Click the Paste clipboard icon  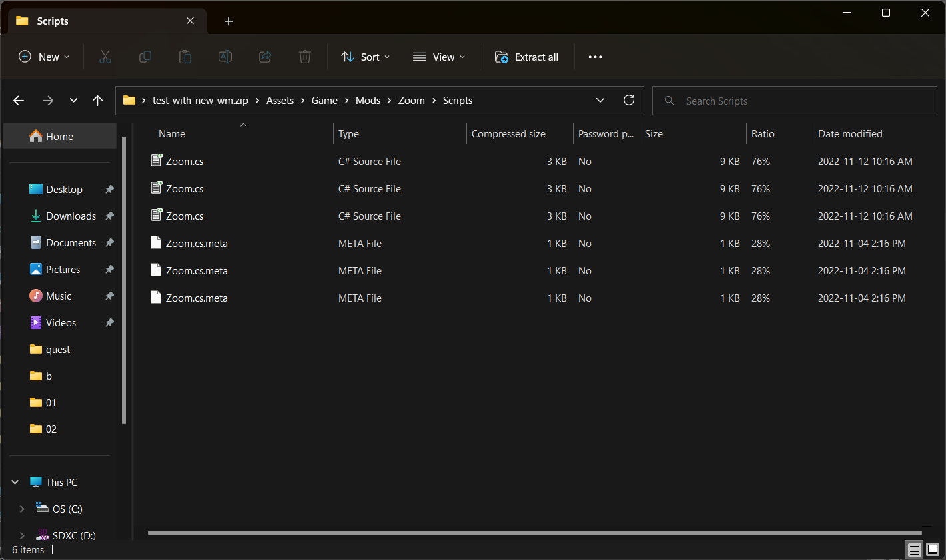click(185, 57)
